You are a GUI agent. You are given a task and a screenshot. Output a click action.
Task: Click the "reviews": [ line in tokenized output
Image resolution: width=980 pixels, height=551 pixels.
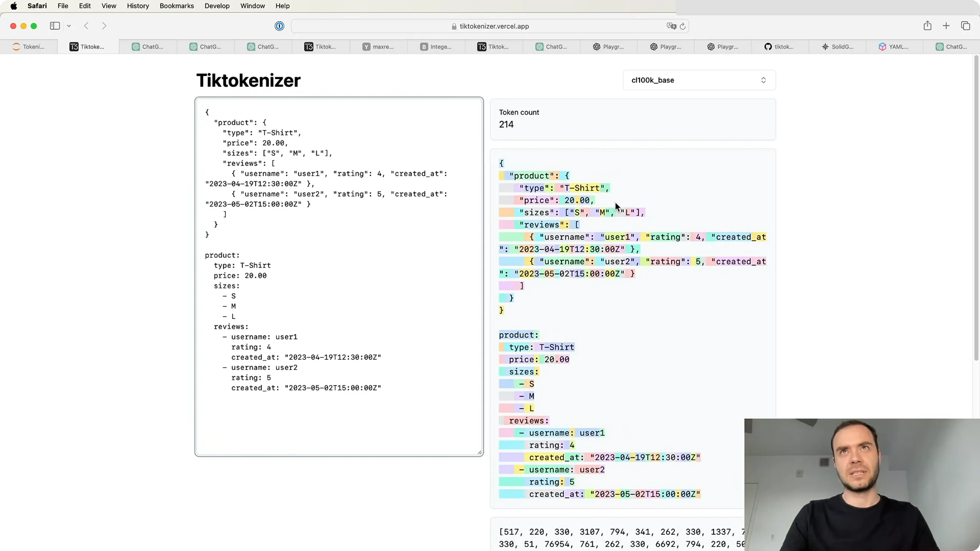549,225
